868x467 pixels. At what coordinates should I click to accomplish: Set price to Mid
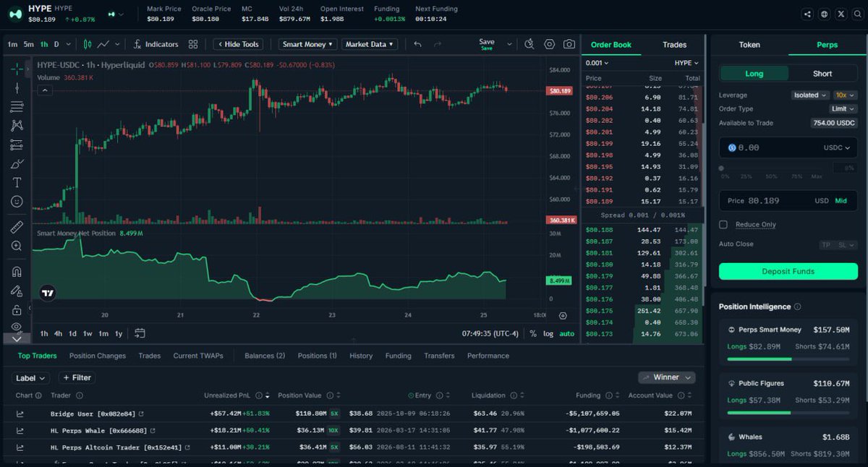(841, 201)
